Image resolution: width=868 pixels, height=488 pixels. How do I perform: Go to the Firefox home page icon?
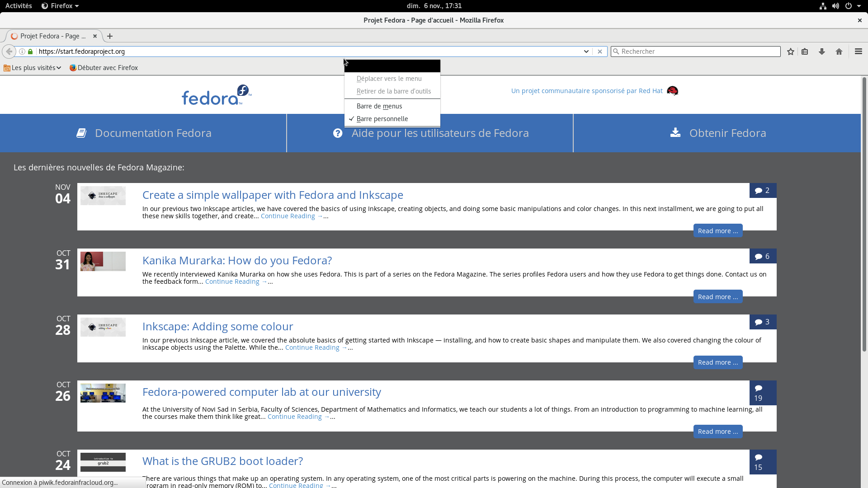click(x=839, y=52)
